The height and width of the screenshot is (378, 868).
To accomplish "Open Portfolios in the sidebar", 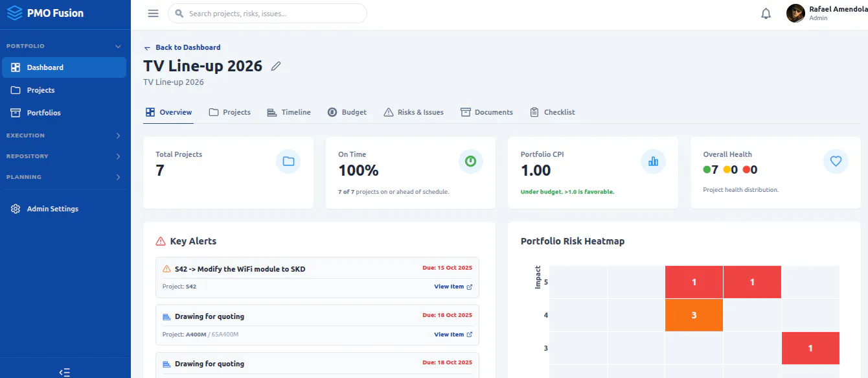I will [x=64, y=113].
